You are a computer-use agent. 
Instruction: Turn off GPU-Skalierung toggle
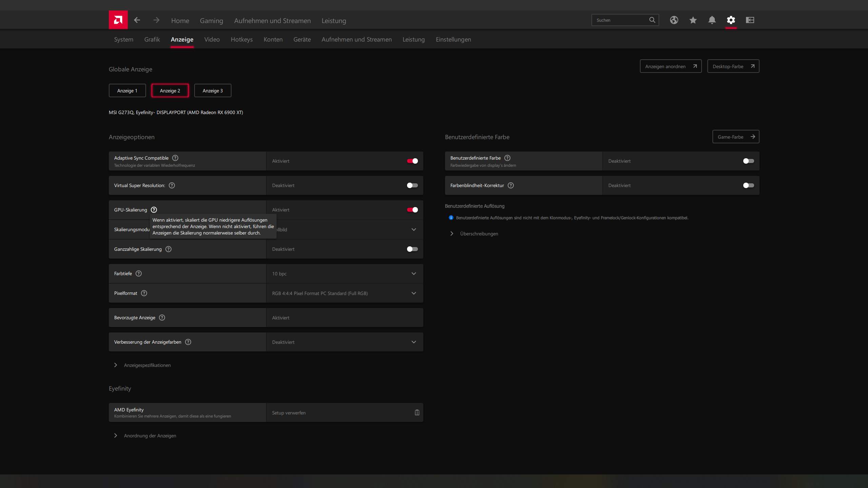pos(412,210)
